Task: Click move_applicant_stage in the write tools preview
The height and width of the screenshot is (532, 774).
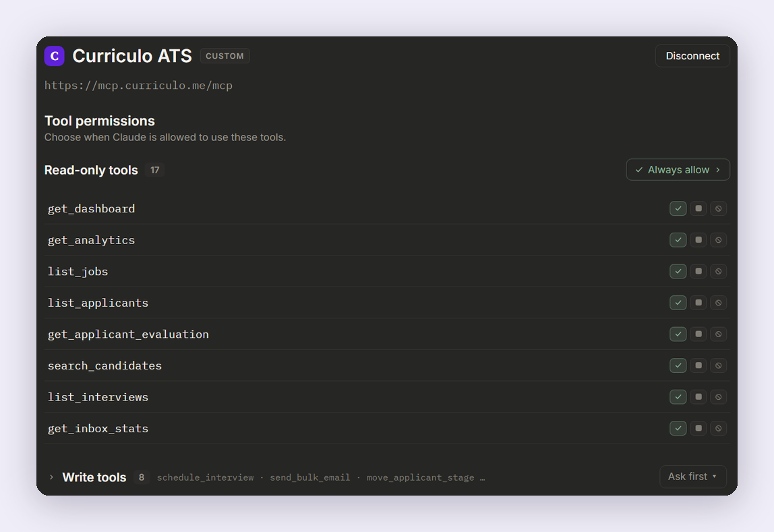Action: 420,477
